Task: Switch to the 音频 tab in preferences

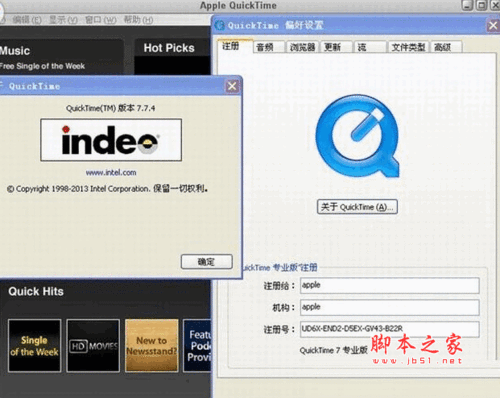Action: coord(268,47)
